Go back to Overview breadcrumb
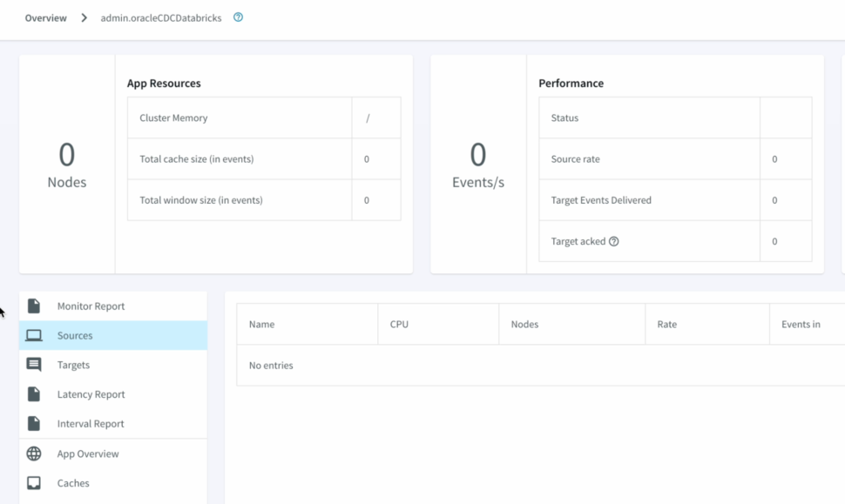Image resolution: width=845 pixels, height=504 pixels. (45, 18)
